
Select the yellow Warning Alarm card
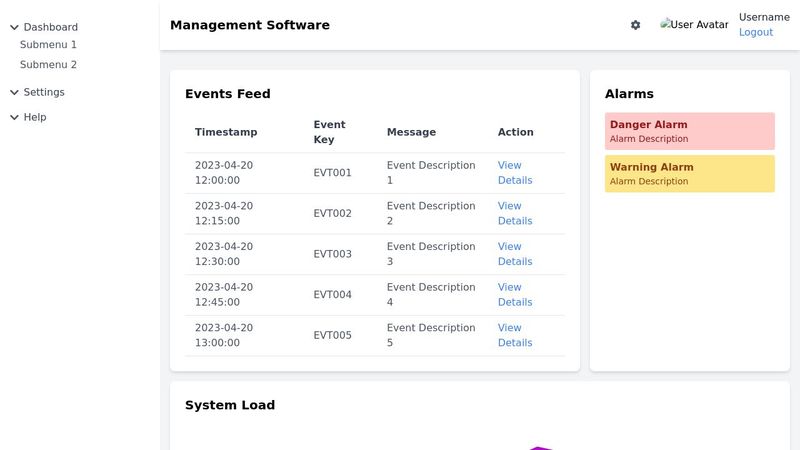pyautogui.click(x=689, y=173)
